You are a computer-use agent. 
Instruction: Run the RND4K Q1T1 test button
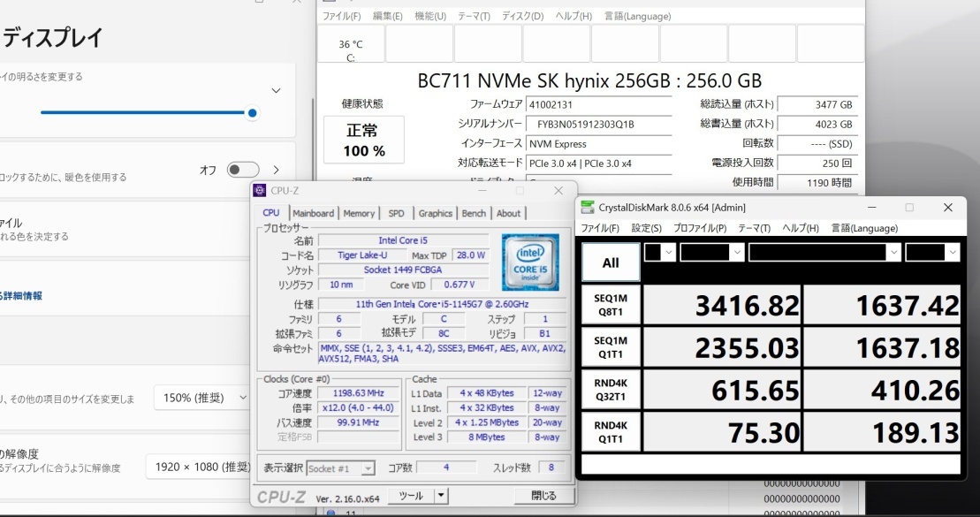point(611,433)
